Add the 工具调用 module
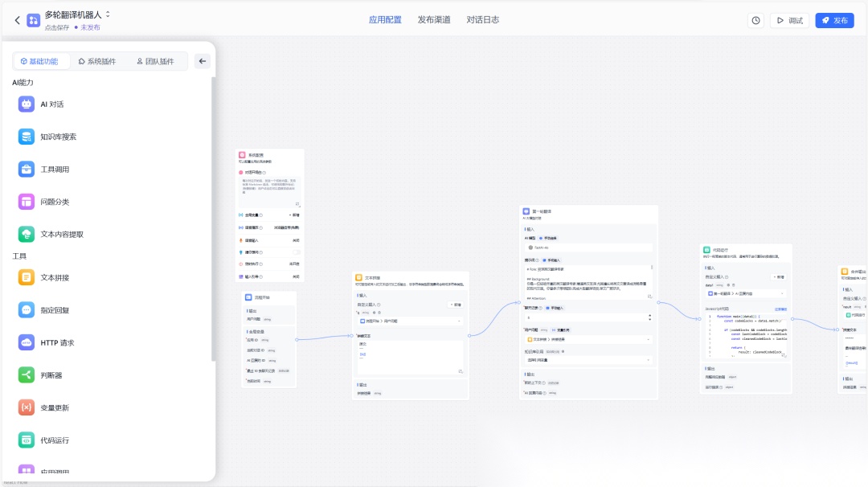This screenshot has width=868, height=487. click(43, 170)
